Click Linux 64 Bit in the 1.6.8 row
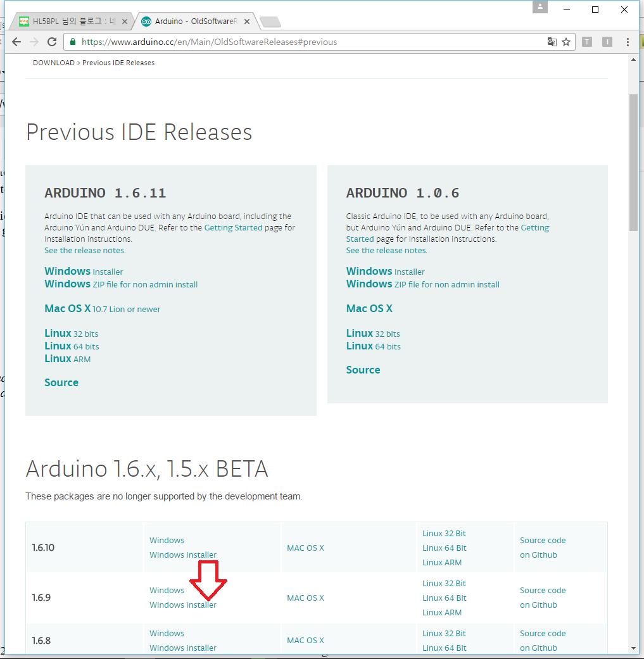This screenshot has width=644, height=659. coord(445,648)
